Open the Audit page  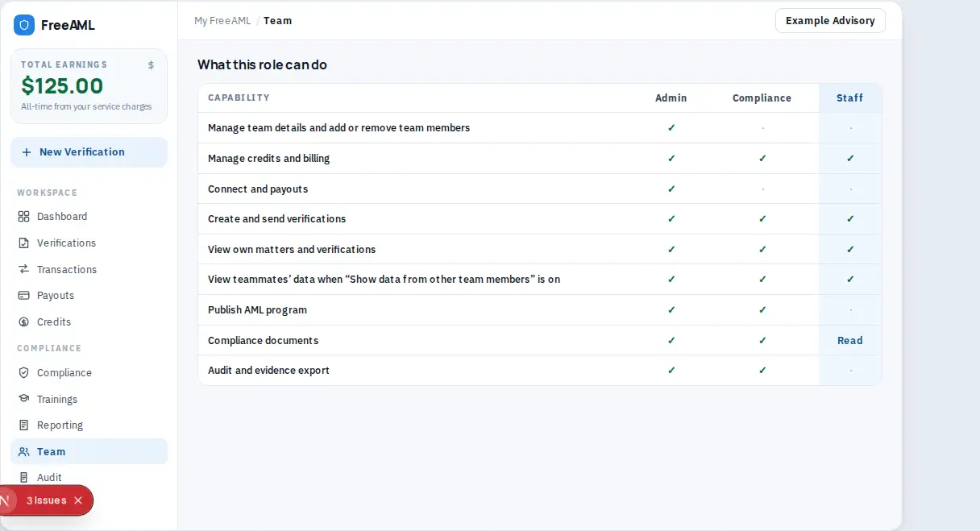89,478
